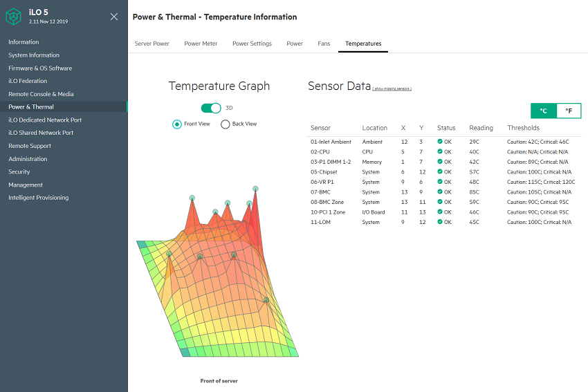Open the Remote Console & Media section
The height and width of the screenshot is (392, 588).
pos(41,94)
